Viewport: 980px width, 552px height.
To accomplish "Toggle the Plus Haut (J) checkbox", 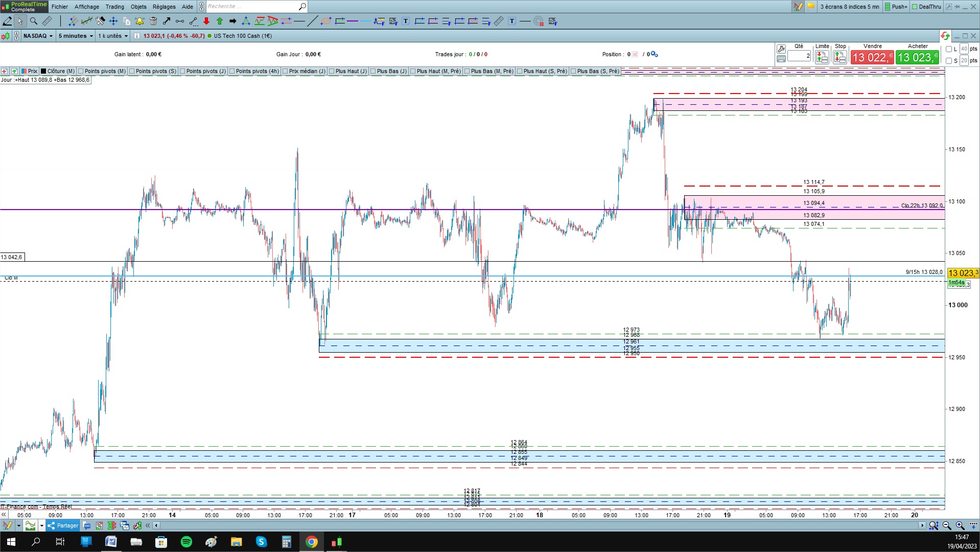I will tap(332, 72).
